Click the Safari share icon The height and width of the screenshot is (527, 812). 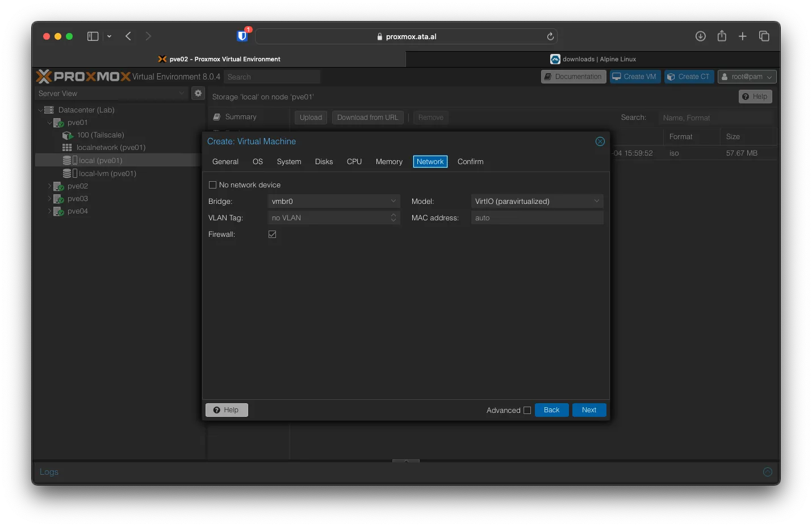pos(722,36)
